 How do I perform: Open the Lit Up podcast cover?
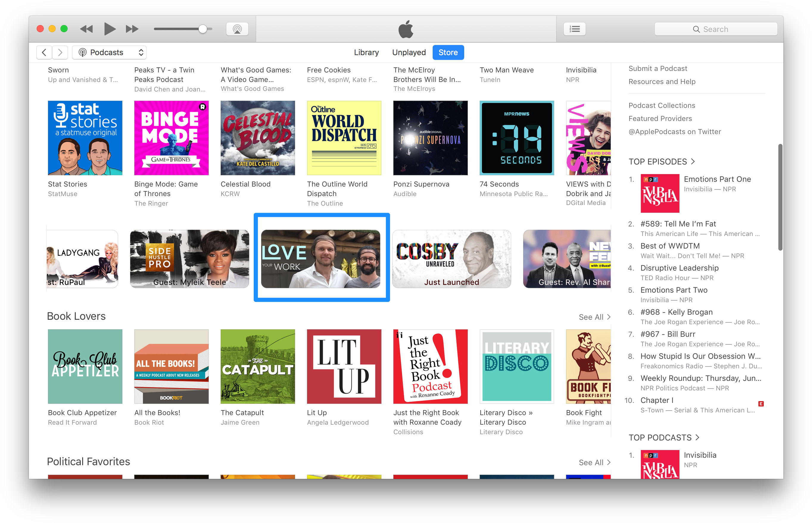(x=344, y=366)
